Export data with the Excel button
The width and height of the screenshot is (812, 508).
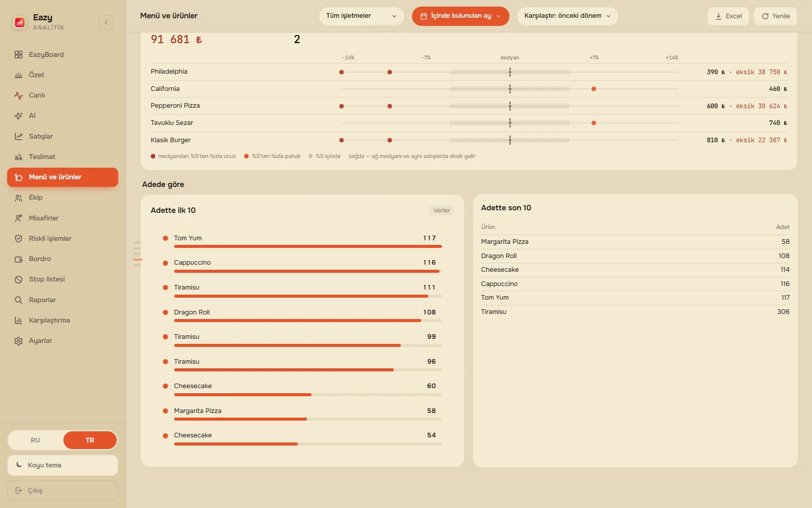coord(728,16)
